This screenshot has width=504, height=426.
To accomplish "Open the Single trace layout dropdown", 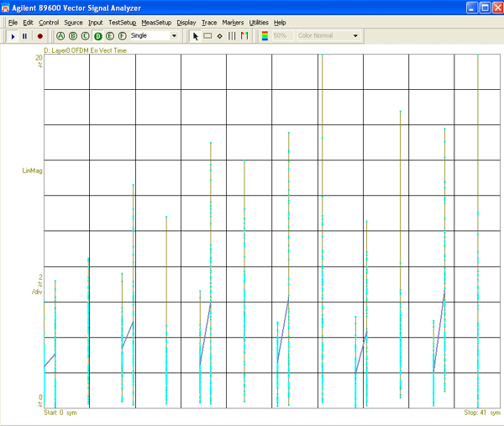I will (x=174, y=36).
